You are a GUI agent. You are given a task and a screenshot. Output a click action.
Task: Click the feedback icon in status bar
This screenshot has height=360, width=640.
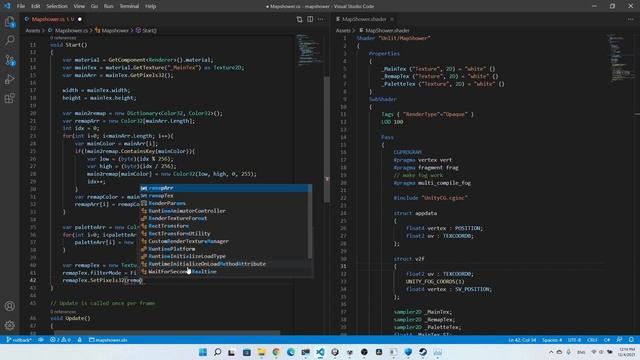pyautogui.click(x=620, y=340)
